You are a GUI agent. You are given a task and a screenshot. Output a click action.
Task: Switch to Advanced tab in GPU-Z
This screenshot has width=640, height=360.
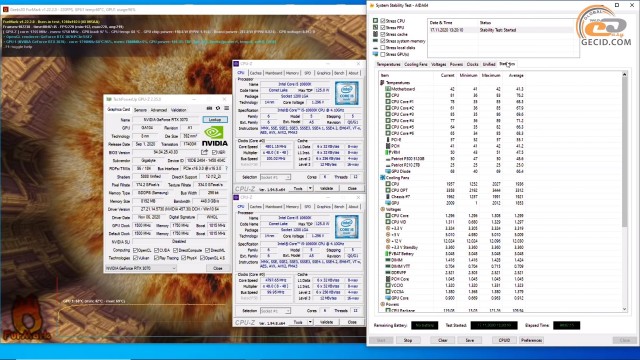[159, 110]
